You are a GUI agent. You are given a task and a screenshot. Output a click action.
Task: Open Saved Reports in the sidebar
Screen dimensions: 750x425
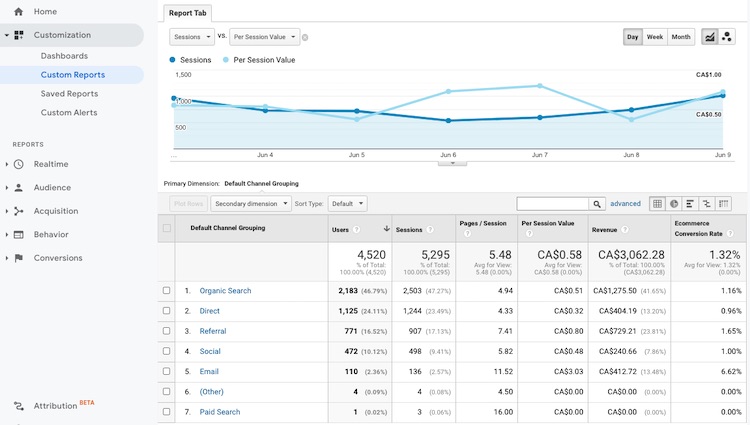click(69, 94)
